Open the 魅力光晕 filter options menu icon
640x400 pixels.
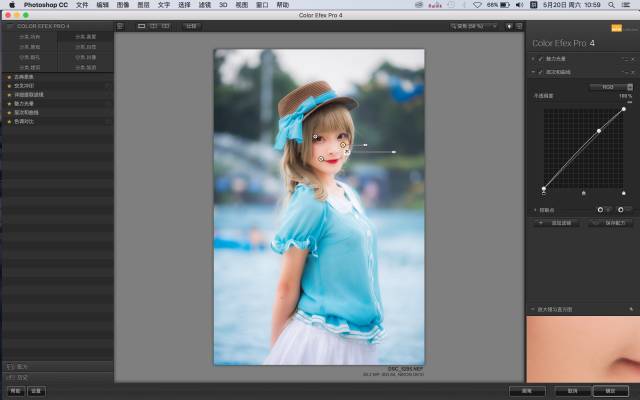coord(625,59)
